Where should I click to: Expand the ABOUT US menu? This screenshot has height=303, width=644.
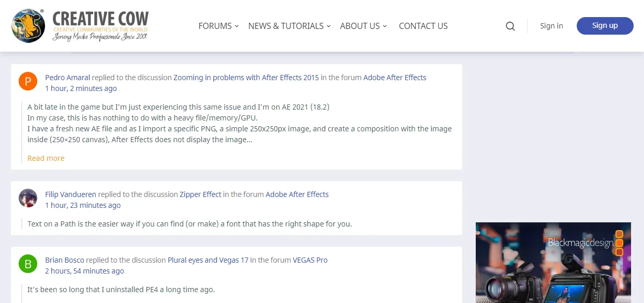pos(363,26)
